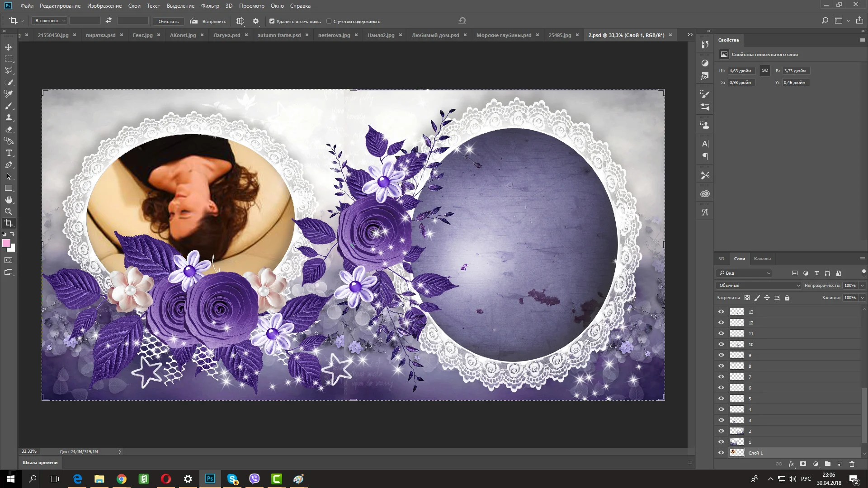
Task: Enable the 'С учетом содержимого' checkbox
Action: [329, 21]
